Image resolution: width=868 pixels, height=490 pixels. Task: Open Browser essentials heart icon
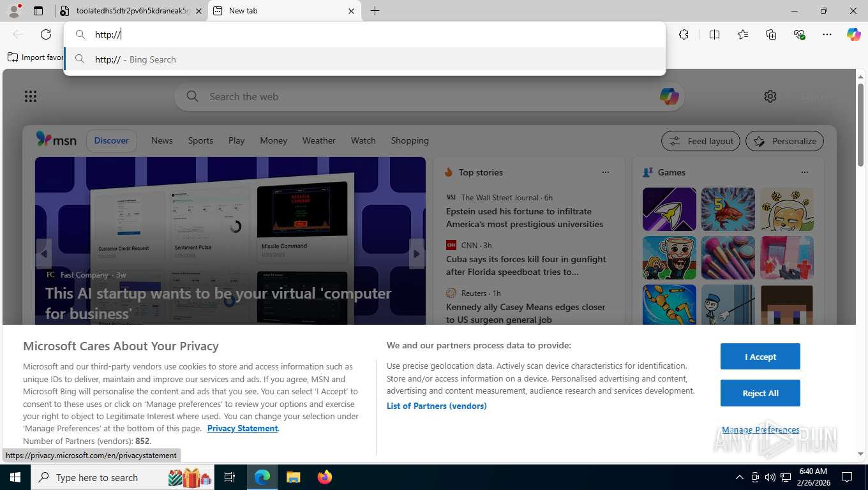[x=799, y=34]
